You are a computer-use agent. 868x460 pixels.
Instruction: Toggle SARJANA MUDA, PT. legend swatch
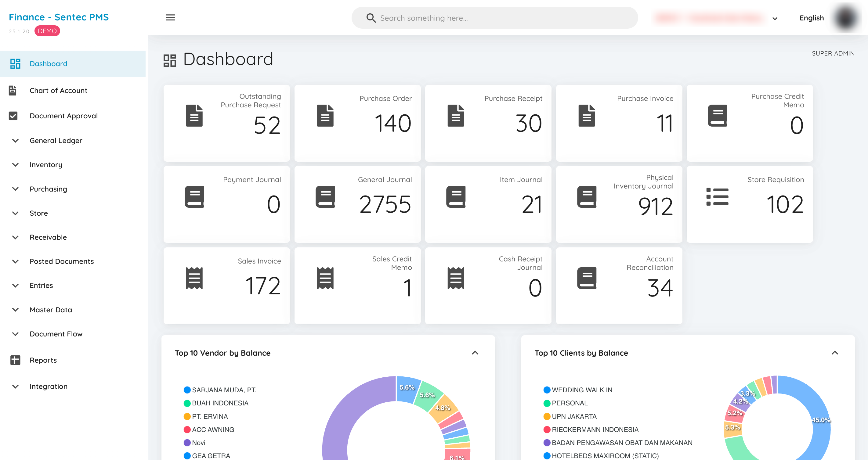coord(187,390)
